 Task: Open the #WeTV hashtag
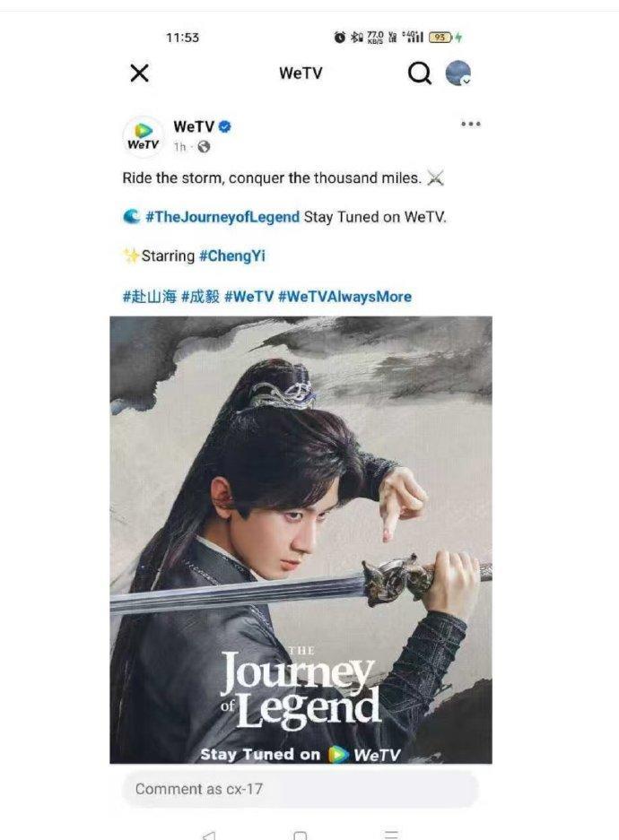[x=249, y=297]
